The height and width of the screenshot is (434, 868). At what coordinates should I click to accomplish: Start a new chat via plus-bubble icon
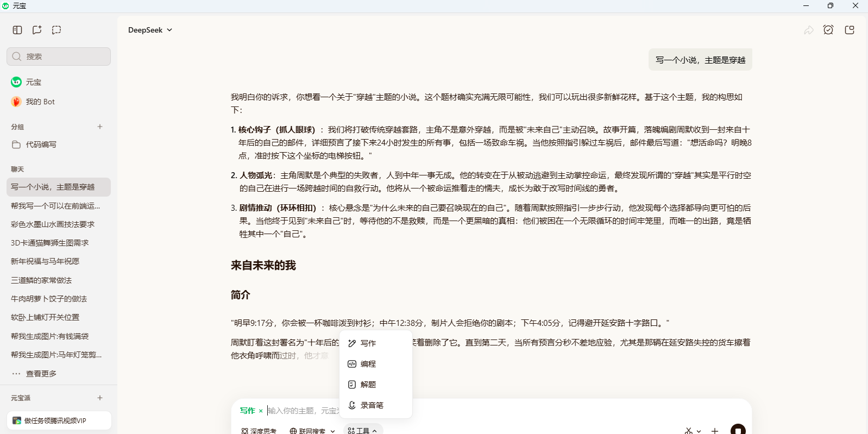(37, 30)
